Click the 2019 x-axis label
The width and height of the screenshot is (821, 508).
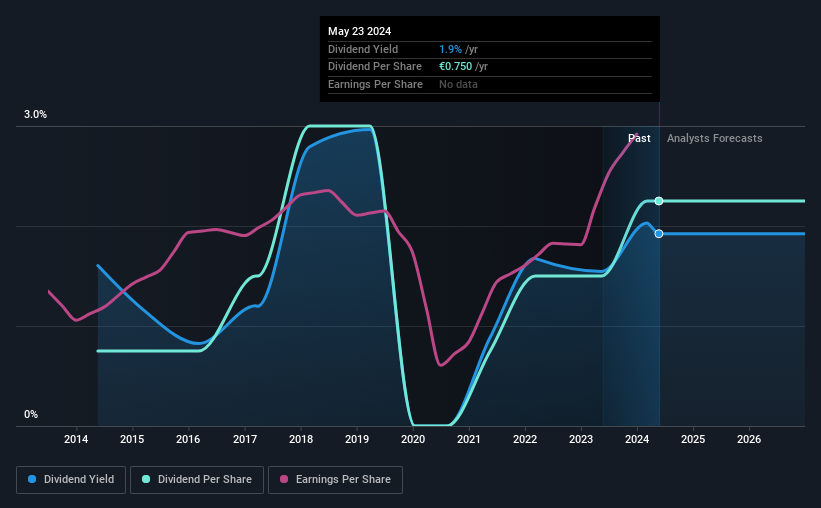(357, 439)
